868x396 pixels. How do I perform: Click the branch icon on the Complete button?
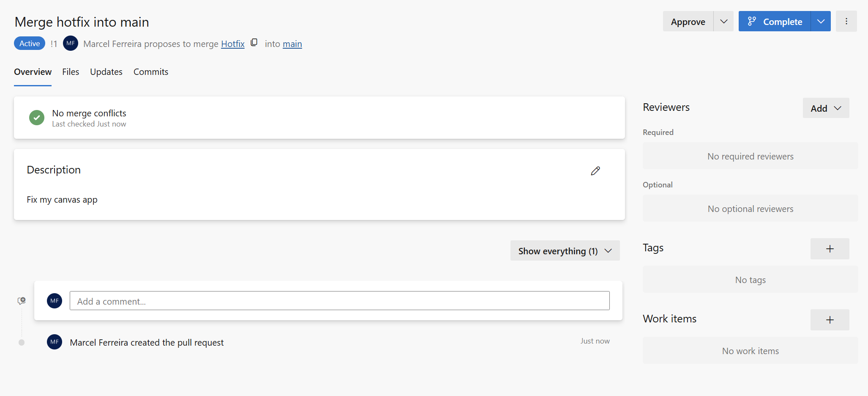pyautogui.click(x=753, y=21)
